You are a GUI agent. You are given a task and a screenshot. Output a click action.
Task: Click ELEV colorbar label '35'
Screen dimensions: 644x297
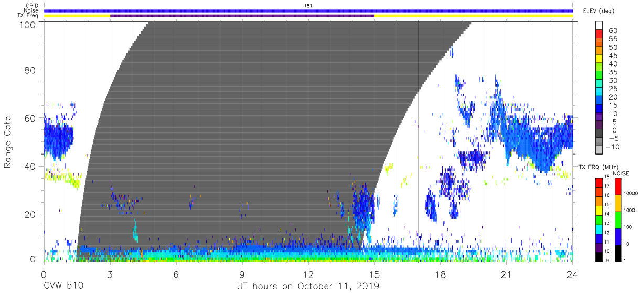[613, 72]
